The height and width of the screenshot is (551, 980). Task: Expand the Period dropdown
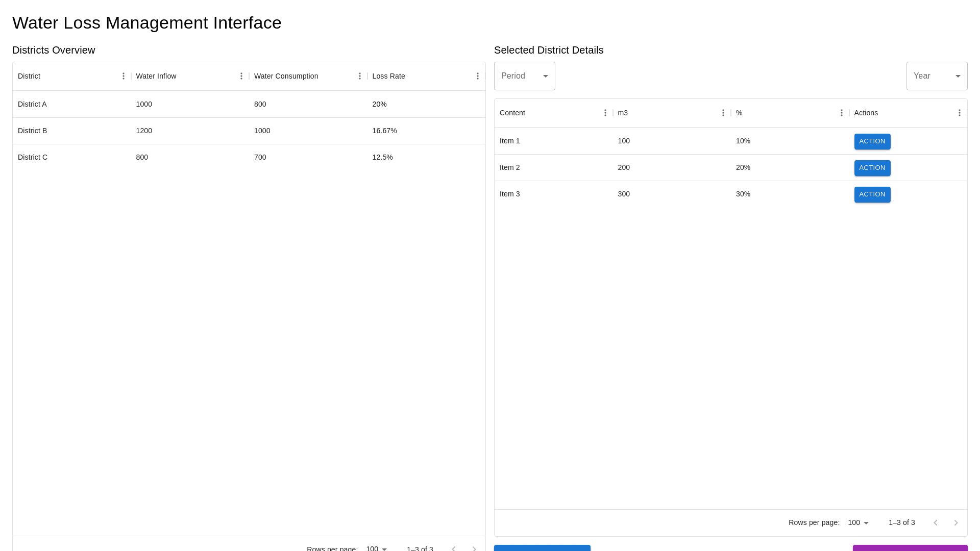point(524,76)
